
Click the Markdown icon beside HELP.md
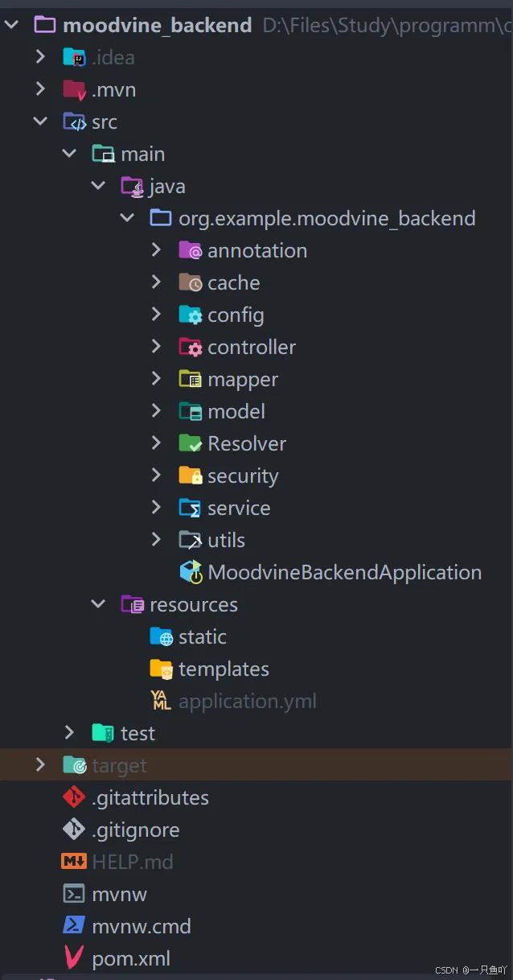click(74, 861)
